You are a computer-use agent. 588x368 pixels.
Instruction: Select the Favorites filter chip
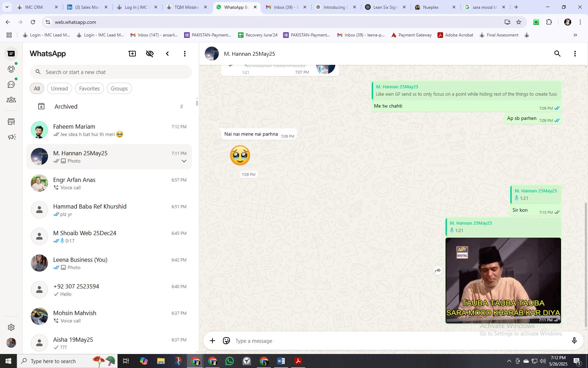pyautogui.click(x=89, y=88)
